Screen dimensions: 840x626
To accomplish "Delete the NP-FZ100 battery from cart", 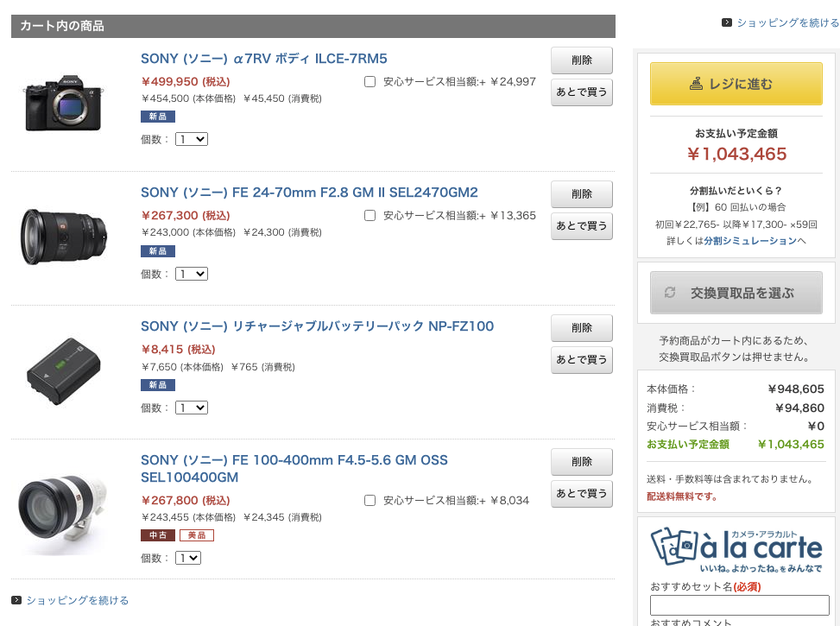I will tap(582, 328).
